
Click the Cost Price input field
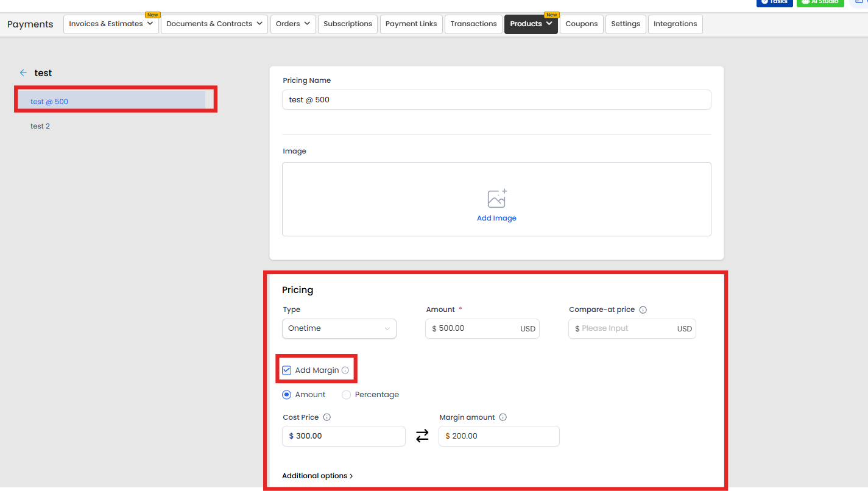point(344,436)
